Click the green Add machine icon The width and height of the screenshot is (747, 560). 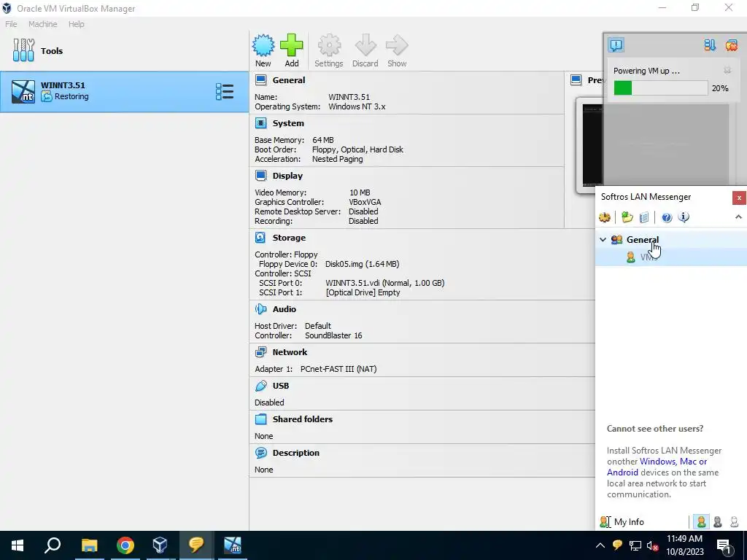click(x=292, y=46)
